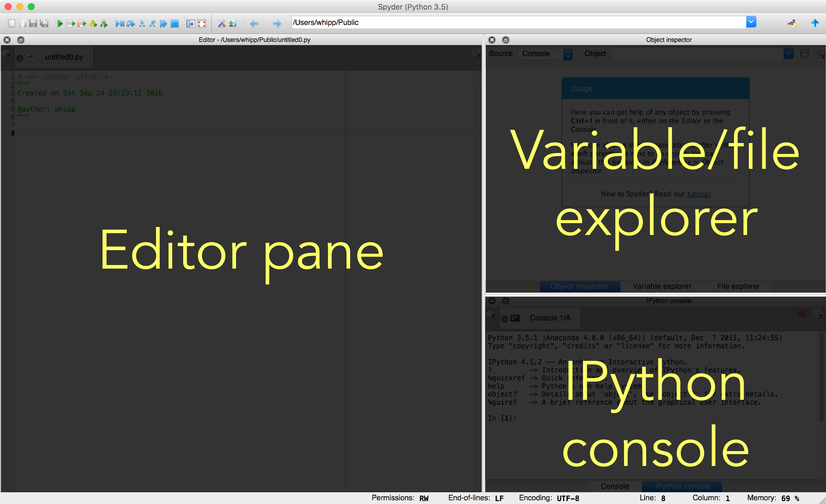Close the Editor pane

[x=7, y=40]
